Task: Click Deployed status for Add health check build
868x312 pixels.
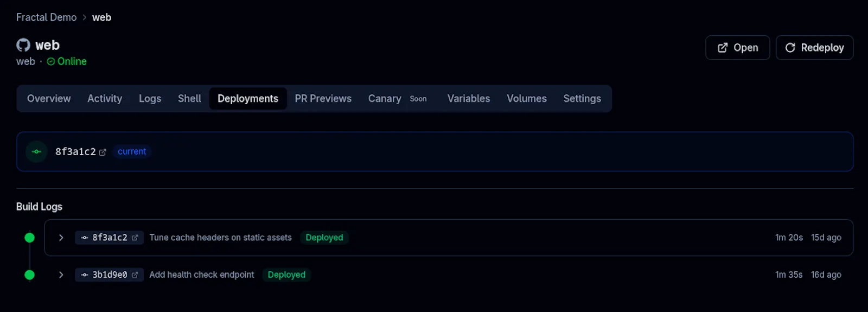Action: coord(286,275)
